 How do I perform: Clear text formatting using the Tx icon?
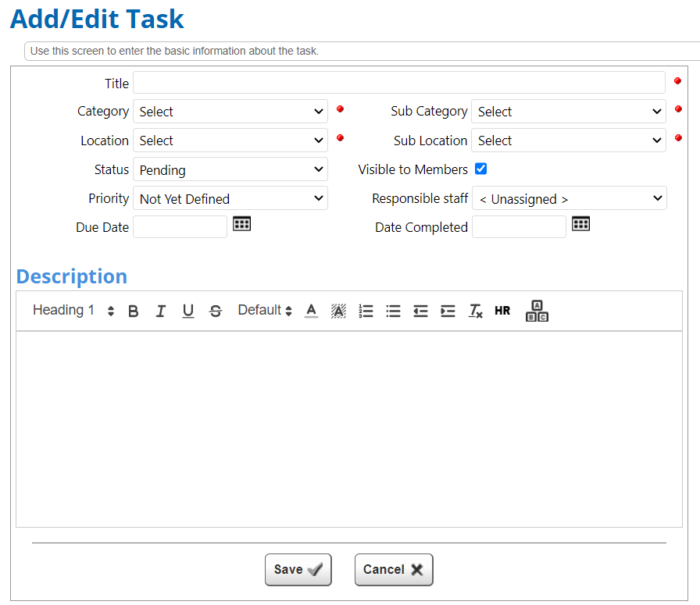point(475,310)
